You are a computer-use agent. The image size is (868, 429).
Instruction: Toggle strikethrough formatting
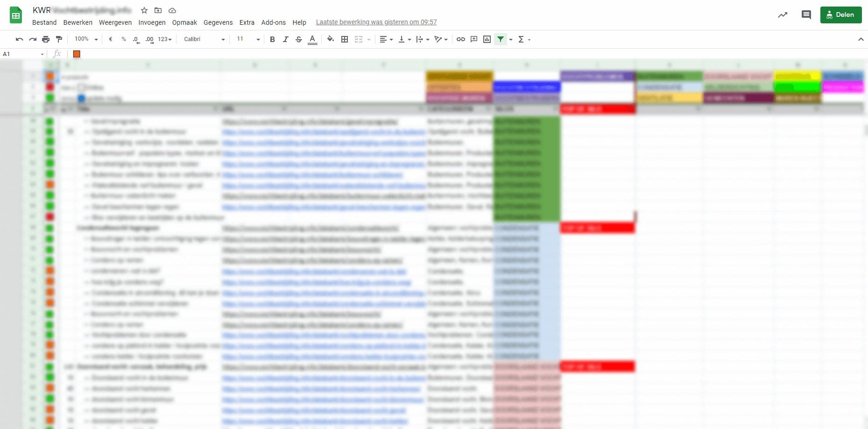pyautogui.click(x=299, y=39)
